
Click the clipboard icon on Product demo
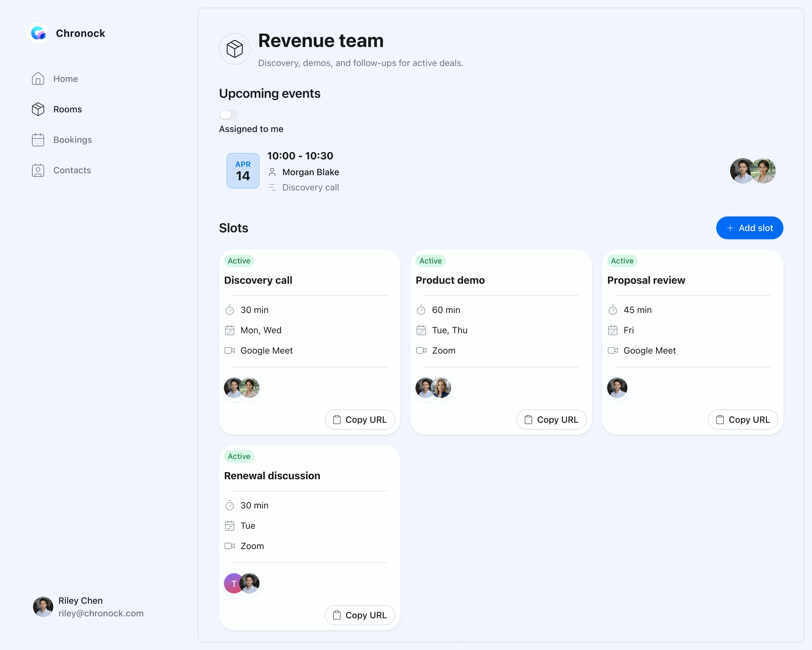tap(528, 420)
